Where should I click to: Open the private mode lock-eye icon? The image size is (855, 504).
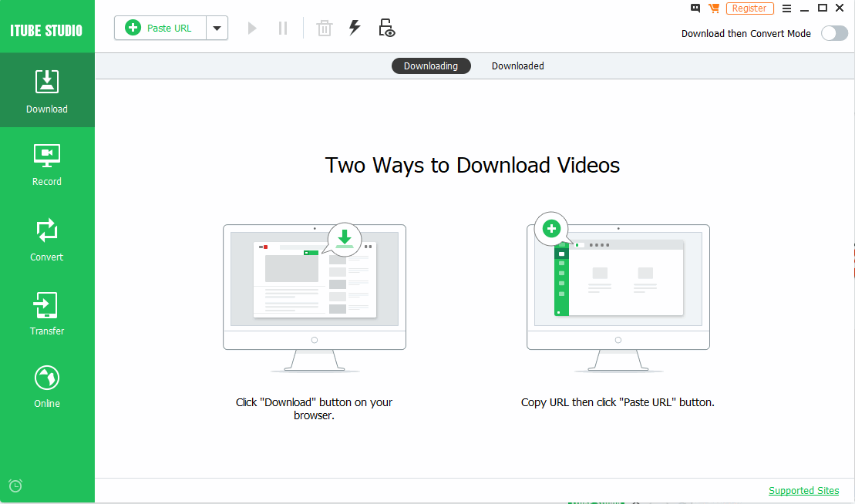[386, 29]
